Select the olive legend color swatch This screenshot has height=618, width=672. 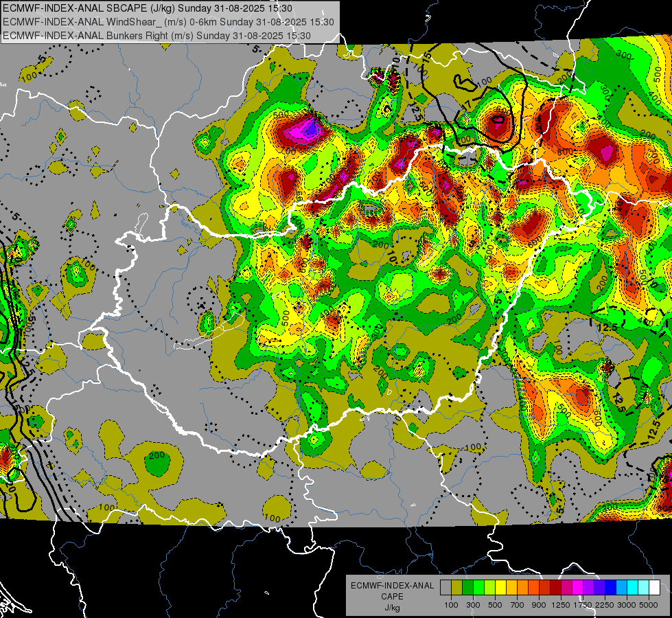457,588
